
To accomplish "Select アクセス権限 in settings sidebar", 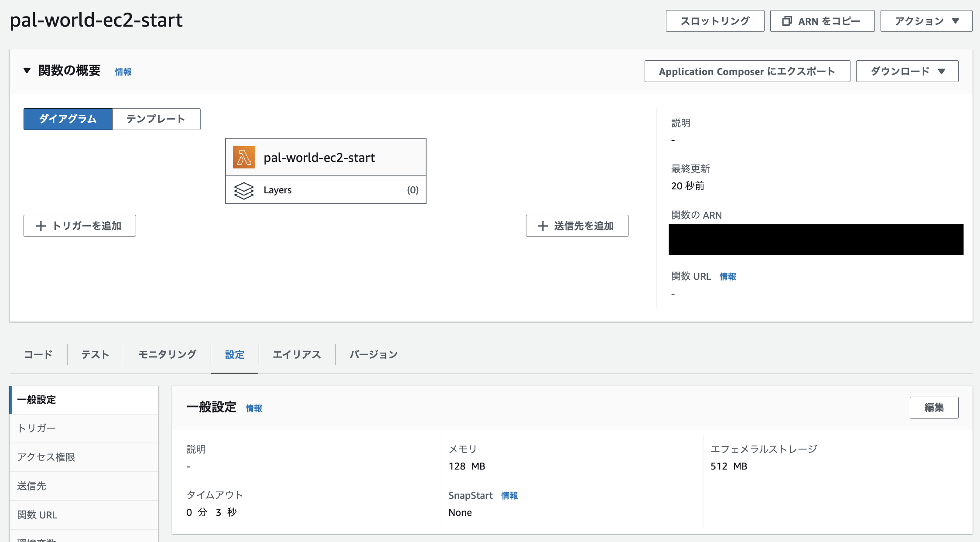I will [x=46, y=457].
